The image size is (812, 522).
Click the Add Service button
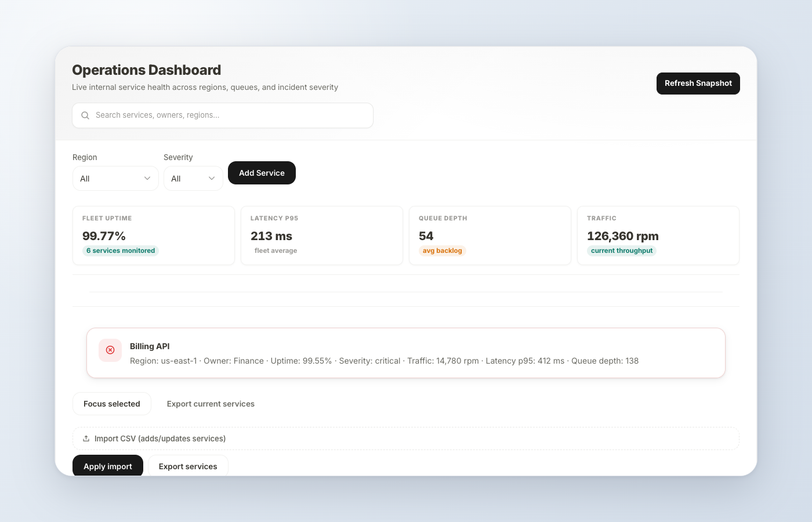(262, 173)
